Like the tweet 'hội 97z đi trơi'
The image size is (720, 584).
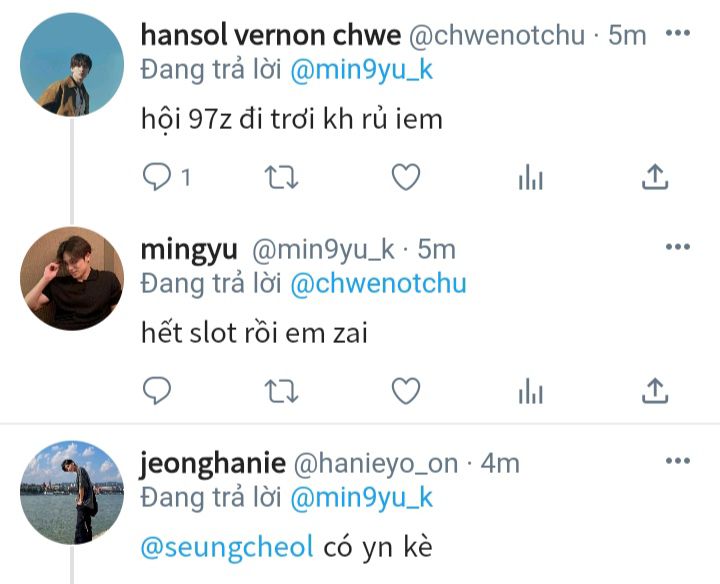[x=406, y=177]
